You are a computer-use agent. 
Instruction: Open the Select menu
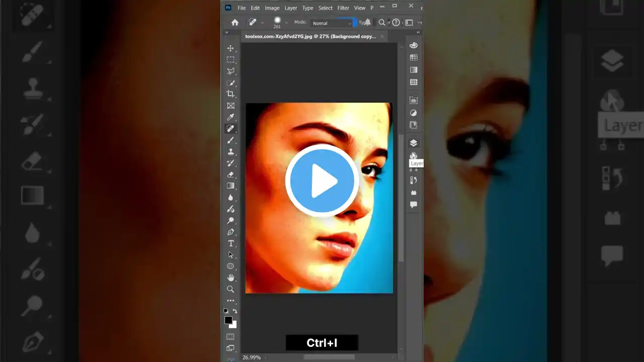click(326, 8)
